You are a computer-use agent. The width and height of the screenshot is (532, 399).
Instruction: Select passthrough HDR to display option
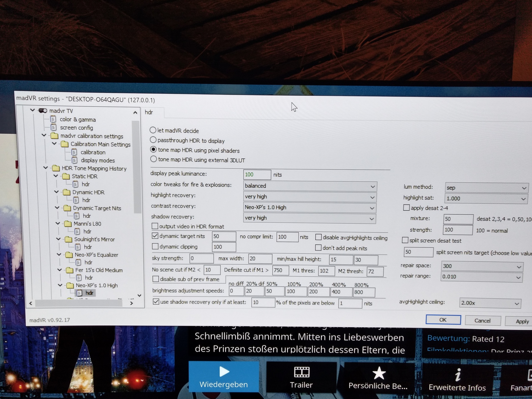click(153, 140)
